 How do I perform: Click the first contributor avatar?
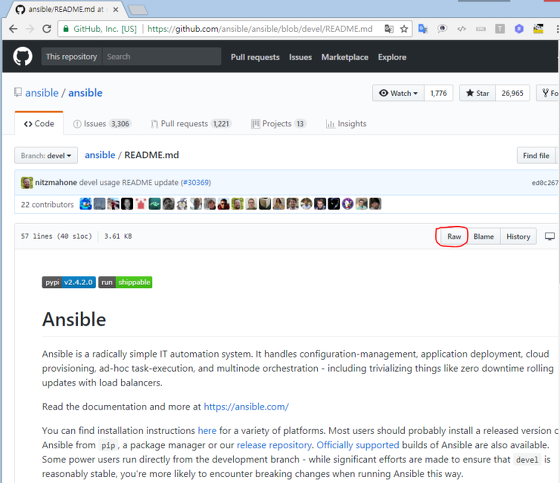(x=86, y=204)
